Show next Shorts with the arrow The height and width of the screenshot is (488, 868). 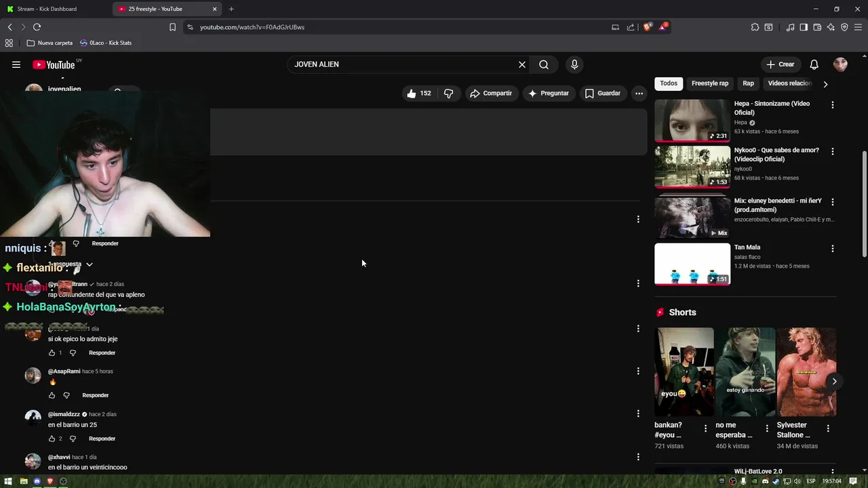pos(834,382)
